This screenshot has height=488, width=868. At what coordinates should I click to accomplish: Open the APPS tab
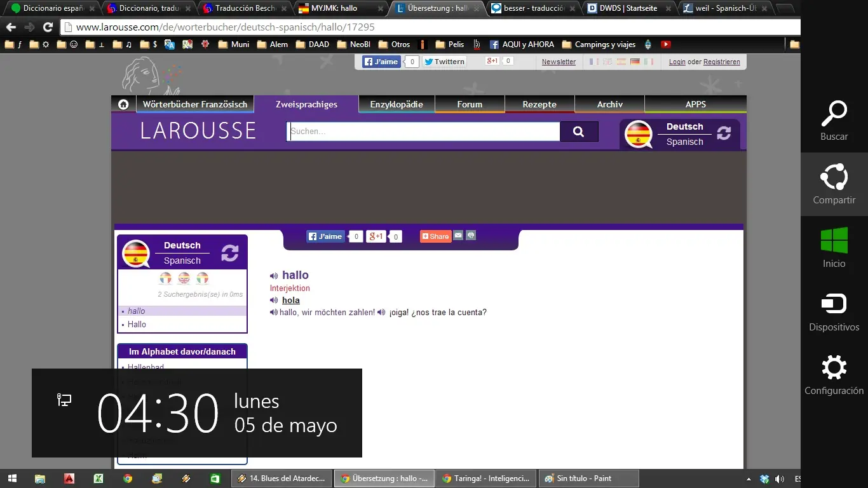pyautogui.click(x=696, y=104)
